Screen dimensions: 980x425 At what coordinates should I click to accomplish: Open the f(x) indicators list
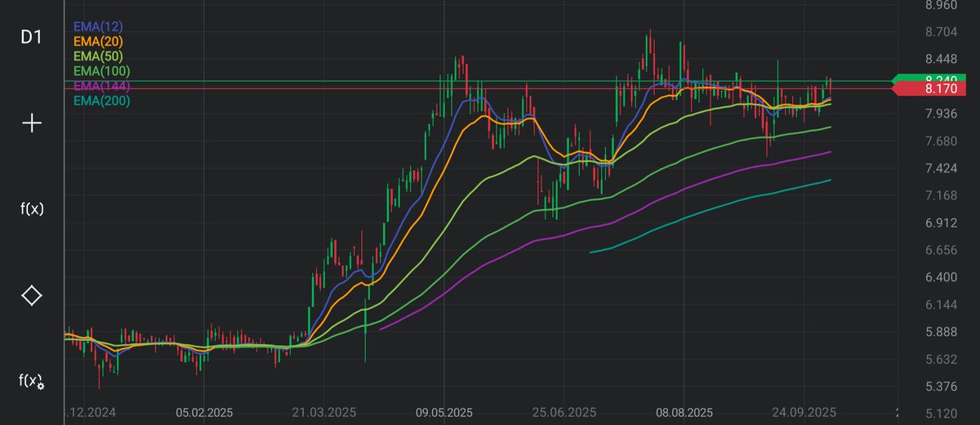coord(31,208)
